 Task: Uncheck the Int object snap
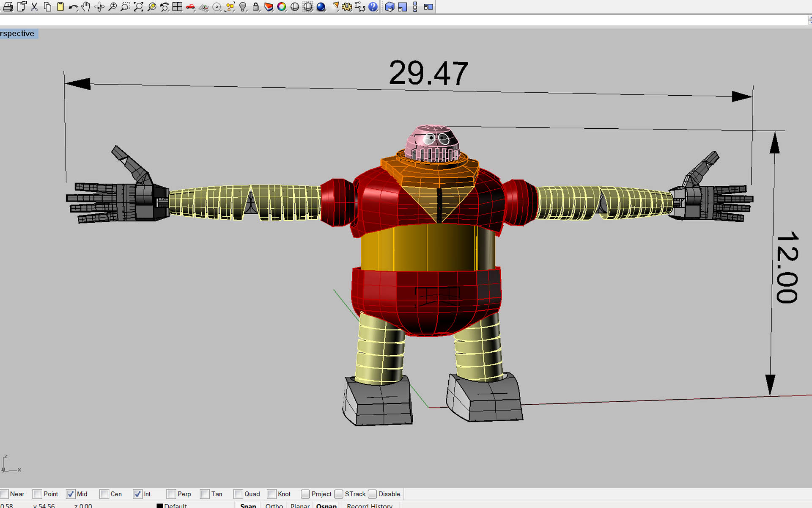(x=137, y=494)
